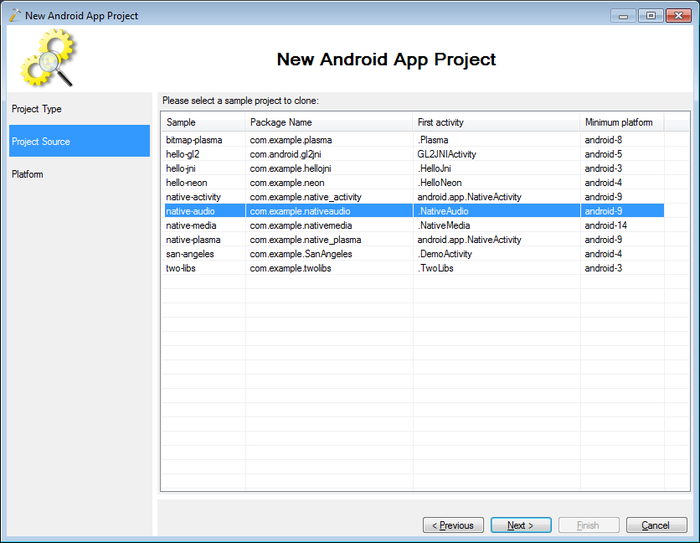Go to the Platform step
Screen dimensions: 700x543
[79, 174]
